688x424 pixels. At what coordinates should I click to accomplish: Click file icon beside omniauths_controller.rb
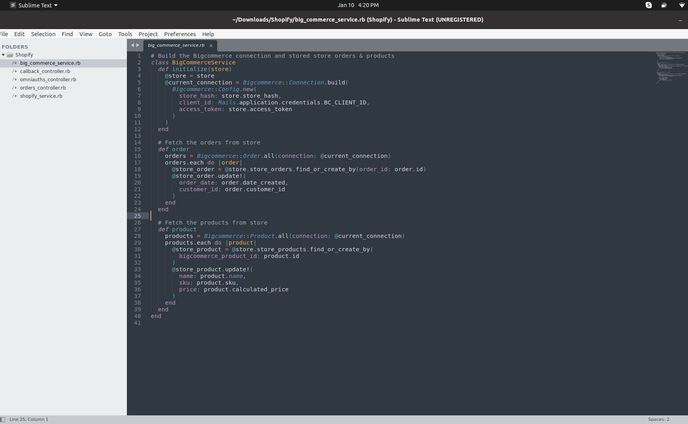tap(14, 79)
